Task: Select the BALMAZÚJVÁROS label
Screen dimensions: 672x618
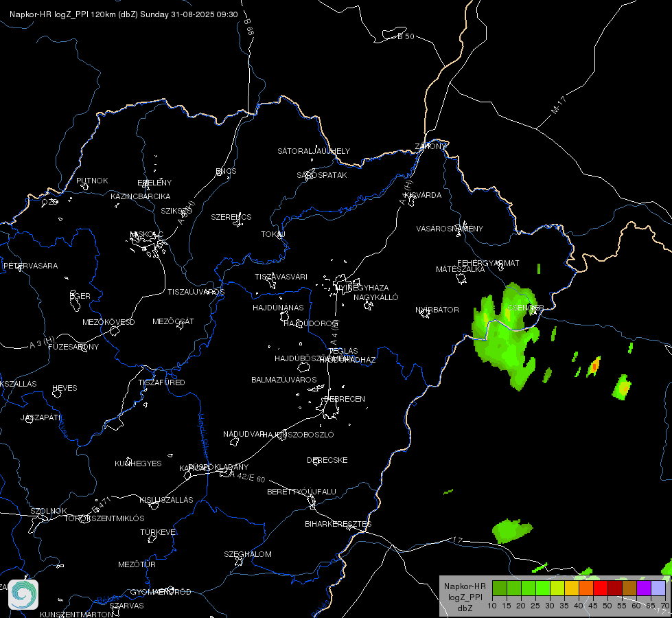Action: (x=284, y=380)
